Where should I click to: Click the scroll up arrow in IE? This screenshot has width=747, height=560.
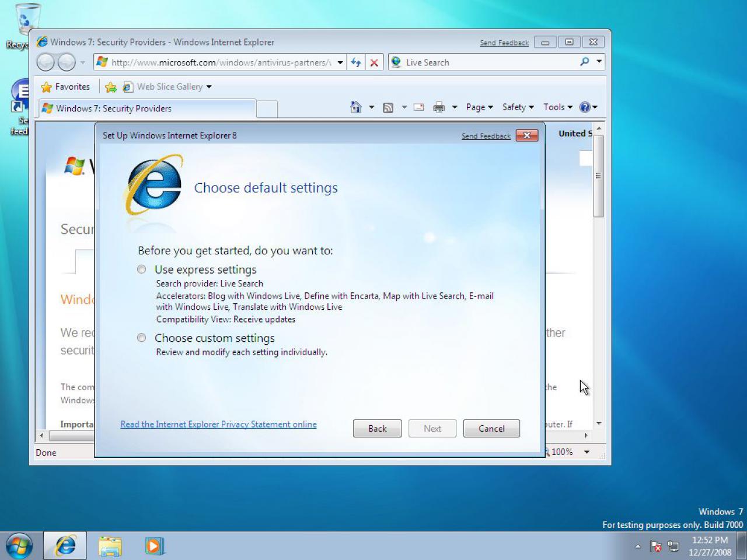[x=599, y=128]
